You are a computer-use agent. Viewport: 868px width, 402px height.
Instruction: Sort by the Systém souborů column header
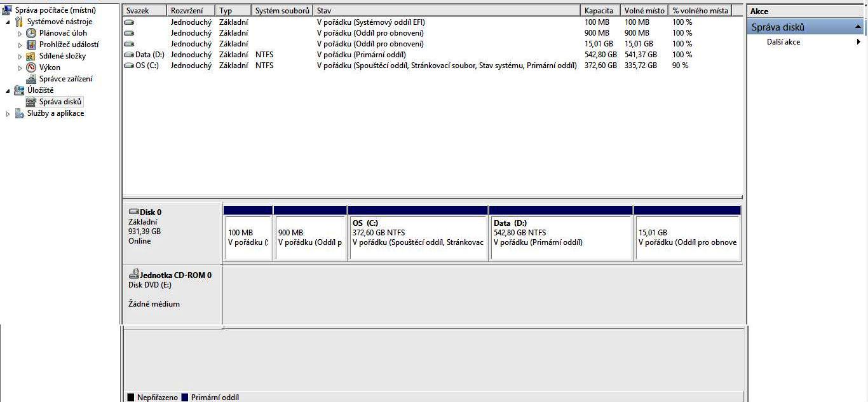coord(283,11)
